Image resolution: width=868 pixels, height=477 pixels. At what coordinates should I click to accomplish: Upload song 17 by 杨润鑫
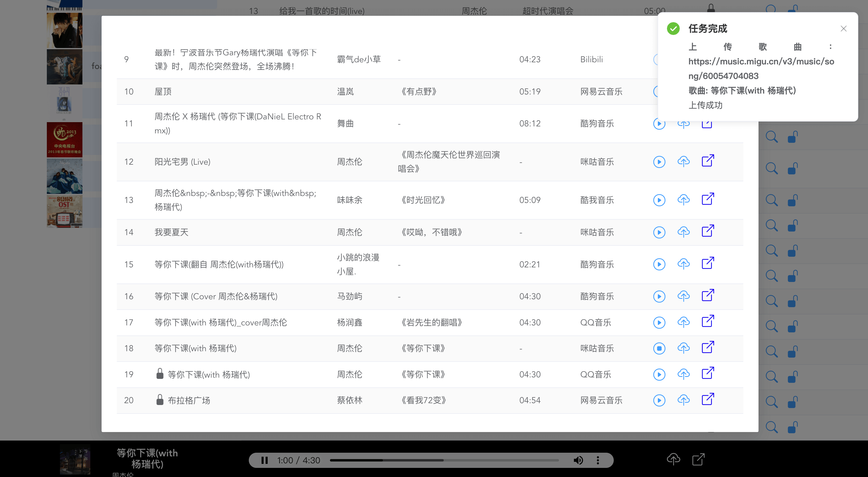(683, 322)
